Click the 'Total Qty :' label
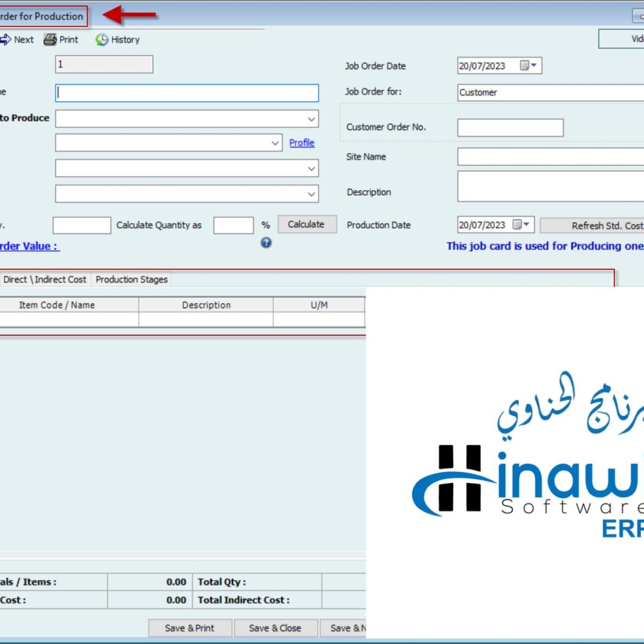 click(222, 582)
